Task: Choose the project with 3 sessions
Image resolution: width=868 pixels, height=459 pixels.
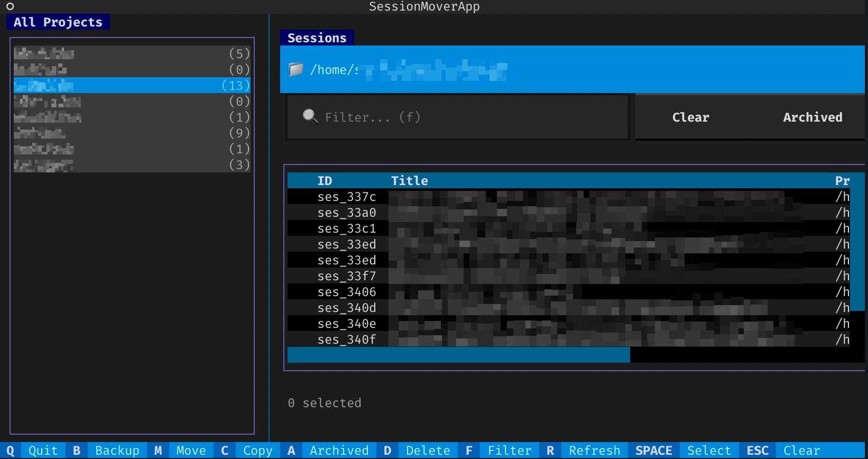Action: pyautogui.click(x=132, y=164)
